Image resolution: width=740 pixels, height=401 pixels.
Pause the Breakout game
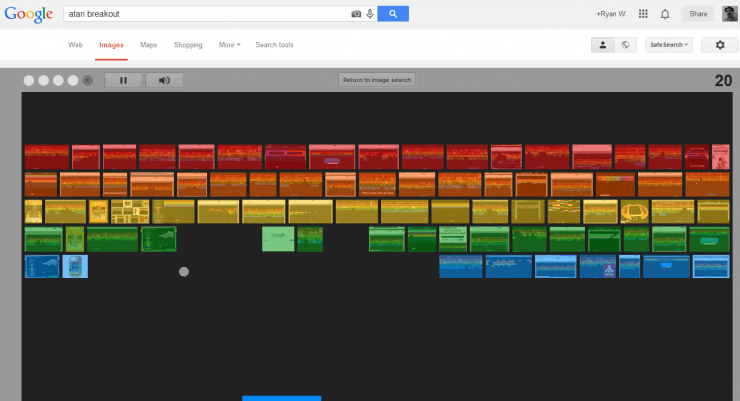123,80
